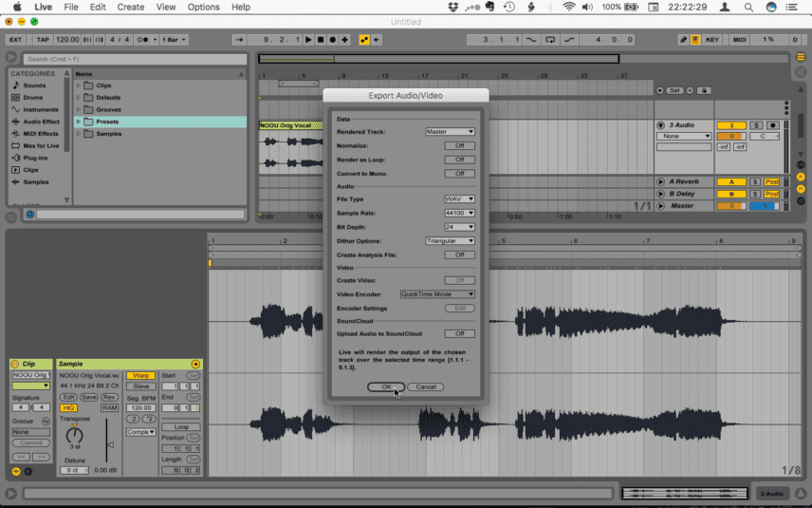Toggle Draw Mode pencil icon
Image resolution: width=812 pixels, height=508 pixels.
pos(684,39)
